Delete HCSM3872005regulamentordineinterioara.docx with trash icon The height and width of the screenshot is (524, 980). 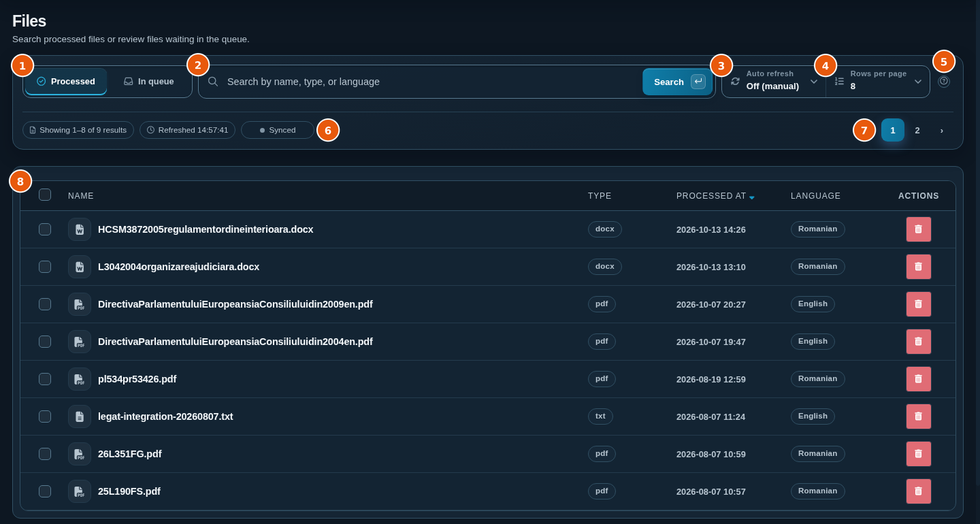918,229
